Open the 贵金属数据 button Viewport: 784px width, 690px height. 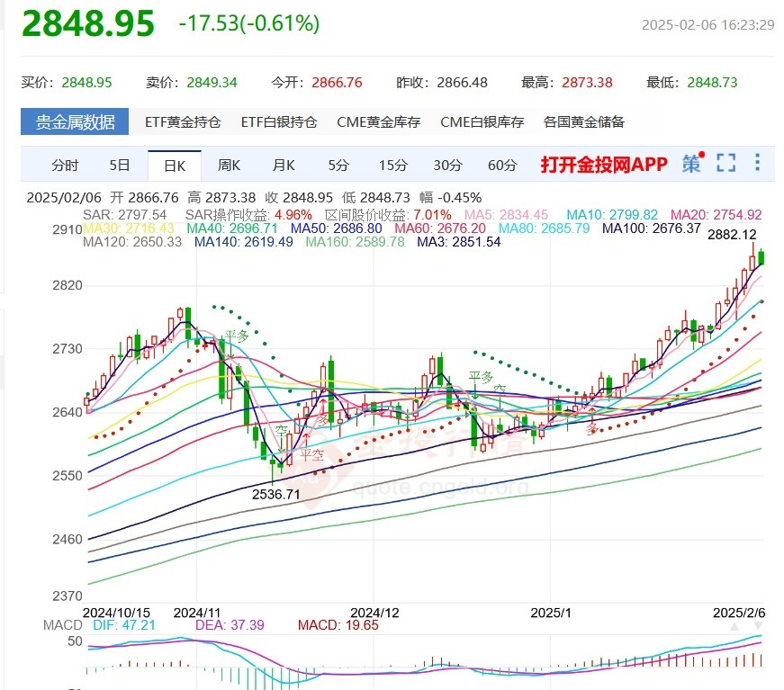tap(75, 121)
